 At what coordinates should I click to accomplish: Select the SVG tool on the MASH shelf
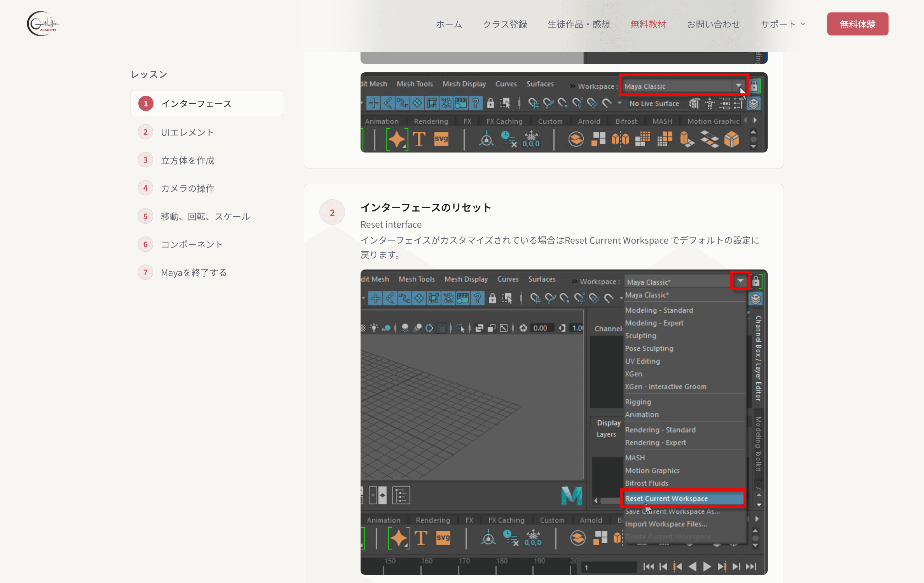click(441, 139)
